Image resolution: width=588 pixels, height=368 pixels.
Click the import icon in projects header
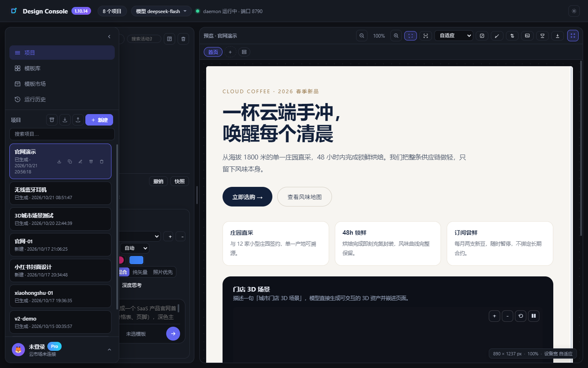(x=65, y=120)
